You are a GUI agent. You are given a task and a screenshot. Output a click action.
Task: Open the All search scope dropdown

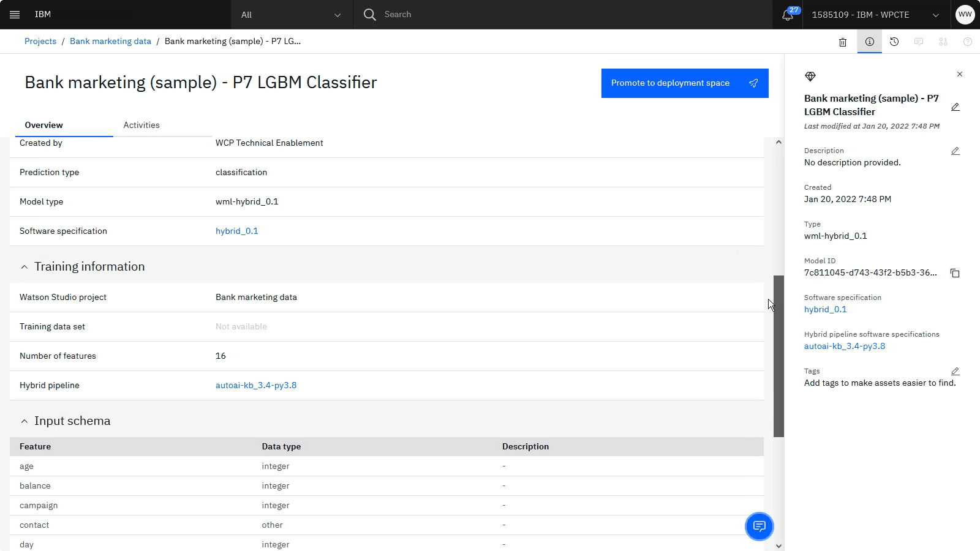click(291, 15)
